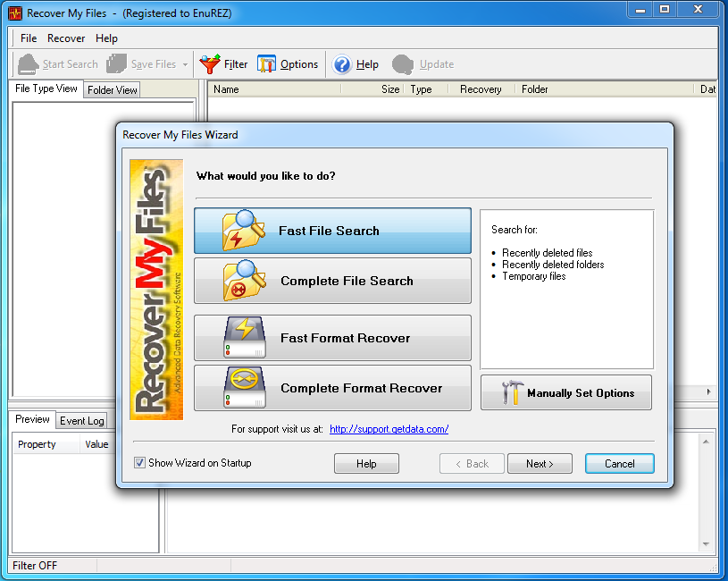Click the Fast Format Recover drive icon
Viewport: 728px width, 581px height.
click(x=245, y=338)
